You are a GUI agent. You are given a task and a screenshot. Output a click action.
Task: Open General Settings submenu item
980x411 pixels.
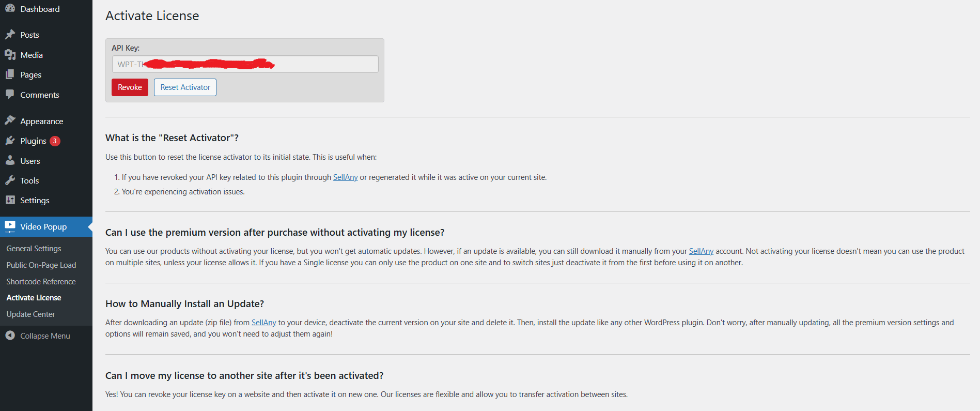pyautogui.click(x=34, y=249)
